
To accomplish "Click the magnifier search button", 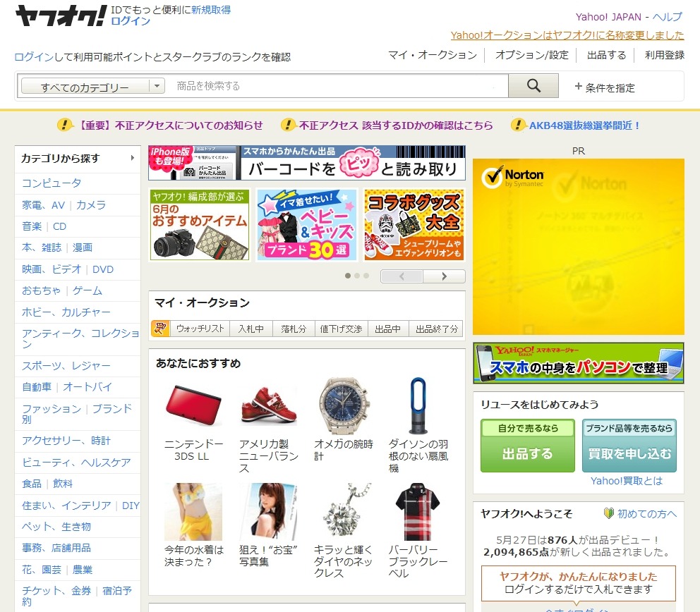I will point(533,85).
